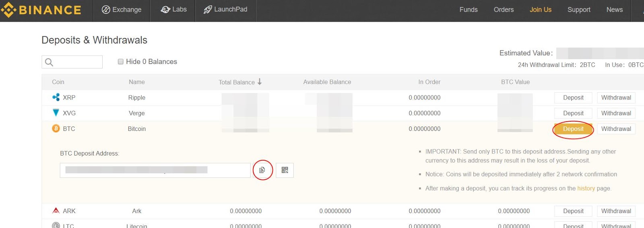
Task: Click the magnifier search icon
Action: click(x=49, y=62)
